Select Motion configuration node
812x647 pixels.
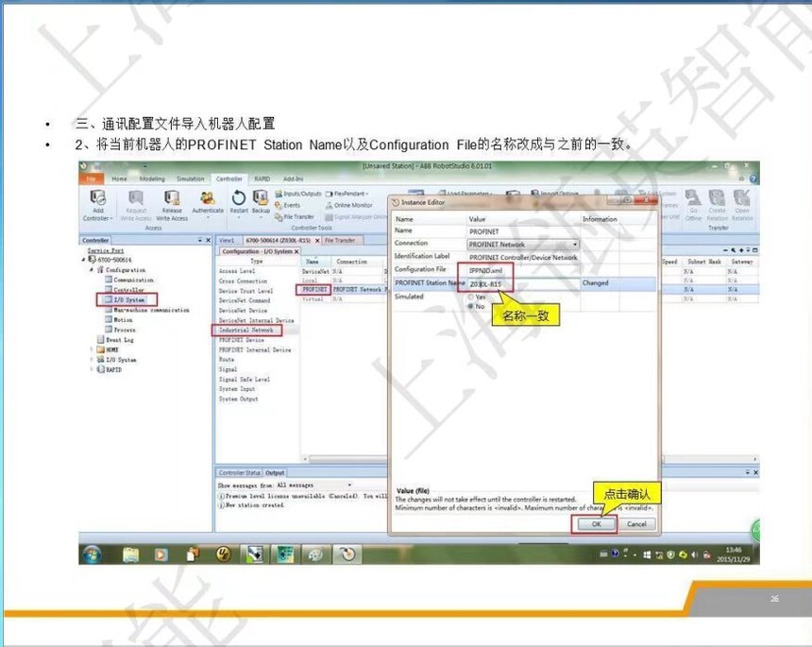pos(119,320)
